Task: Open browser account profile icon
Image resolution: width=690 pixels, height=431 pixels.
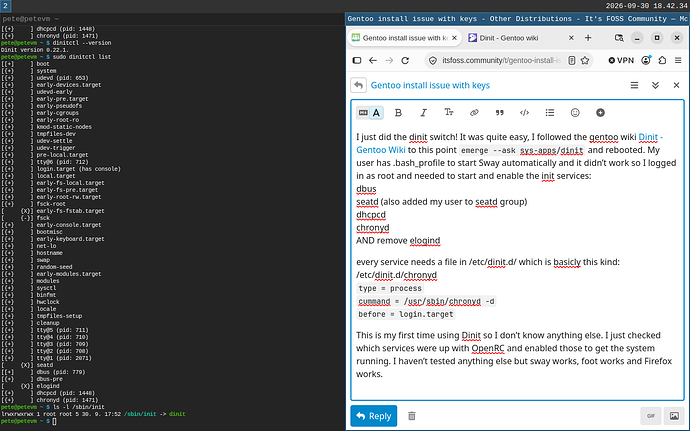Action: point(646,60)
